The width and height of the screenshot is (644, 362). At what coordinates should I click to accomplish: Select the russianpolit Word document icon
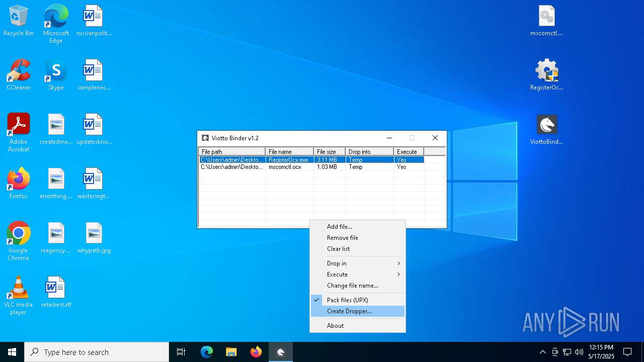click(94, 21)
